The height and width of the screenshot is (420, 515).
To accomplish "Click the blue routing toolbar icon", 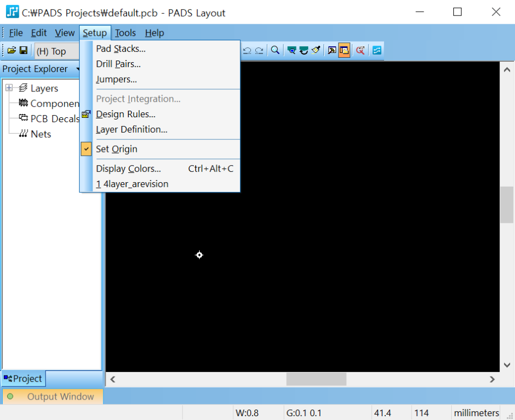I will point(377,50).
